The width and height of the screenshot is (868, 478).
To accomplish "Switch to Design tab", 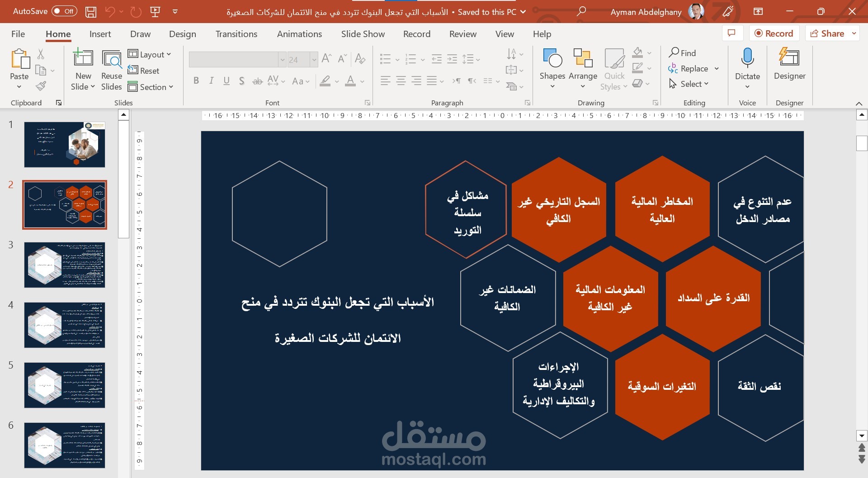I will coord(183,34).
